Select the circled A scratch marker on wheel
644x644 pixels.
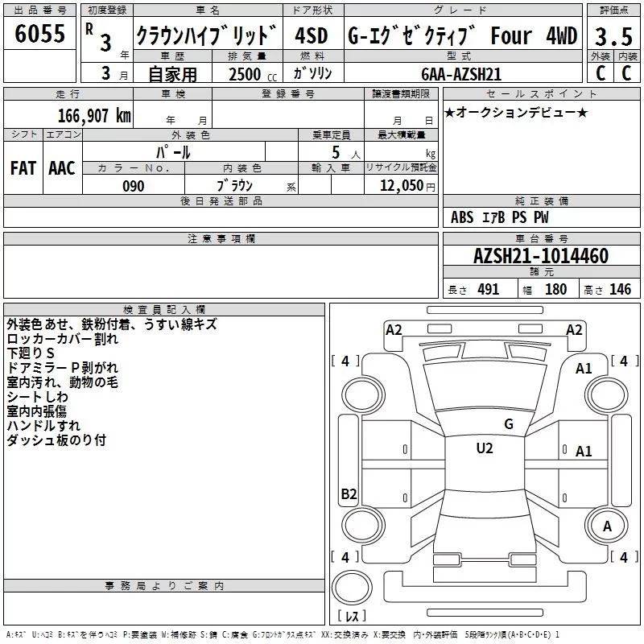click(x=607, y=525)
